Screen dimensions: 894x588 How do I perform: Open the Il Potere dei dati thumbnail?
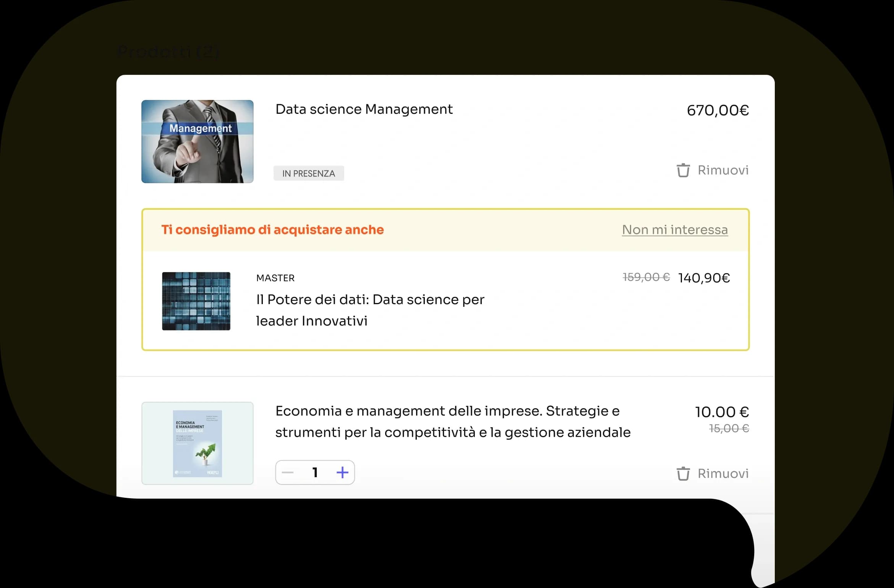click(196, 301)
